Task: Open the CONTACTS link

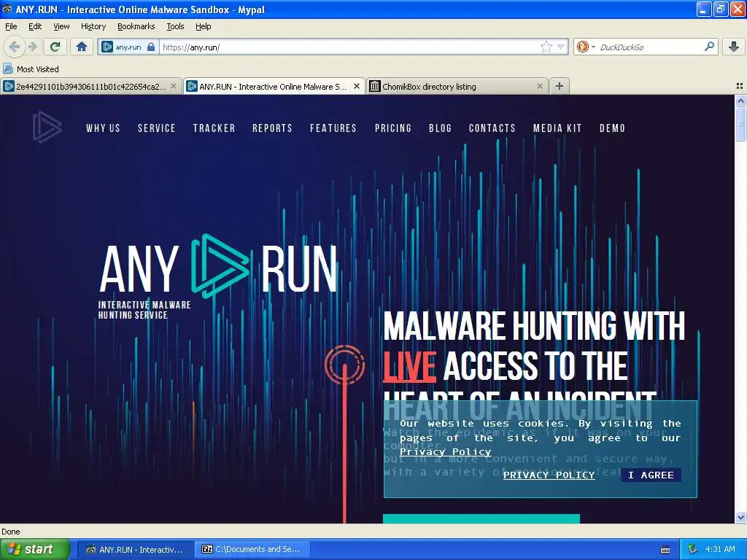Action: tap(492, 128)
